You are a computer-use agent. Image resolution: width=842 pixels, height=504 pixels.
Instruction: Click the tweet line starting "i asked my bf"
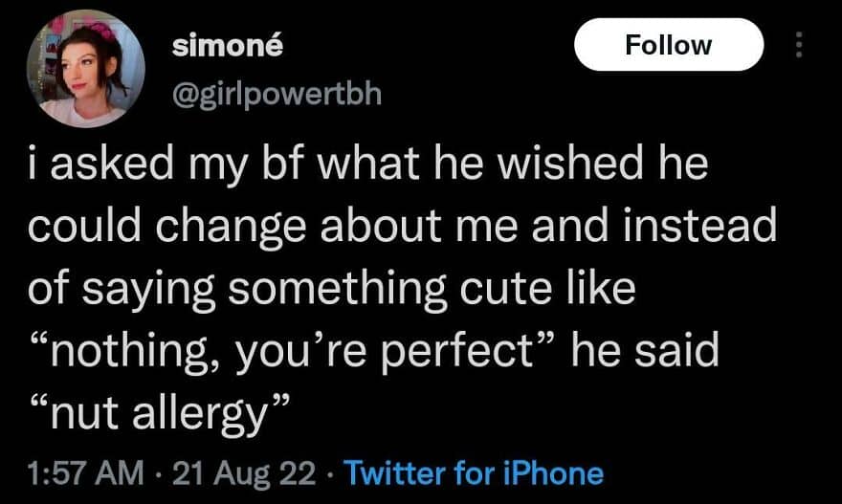(368, 164)
